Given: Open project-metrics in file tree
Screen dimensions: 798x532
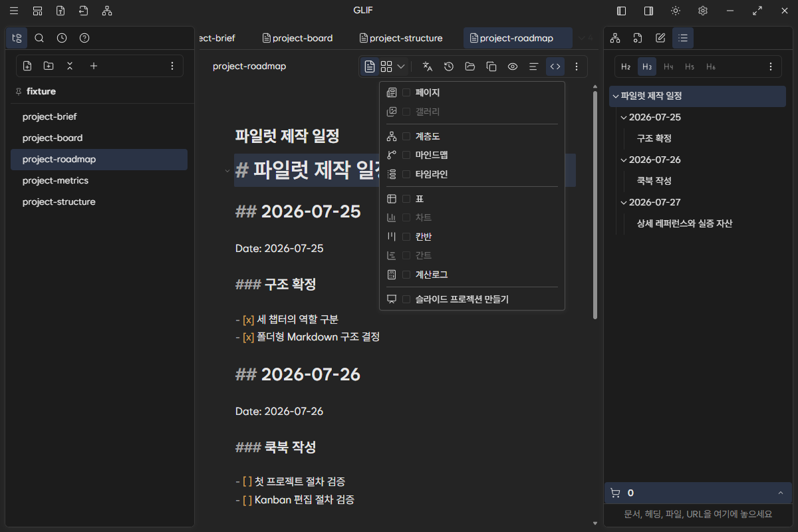Looking at the screenshot, I should pyautogui.click(x=99, y=181).
